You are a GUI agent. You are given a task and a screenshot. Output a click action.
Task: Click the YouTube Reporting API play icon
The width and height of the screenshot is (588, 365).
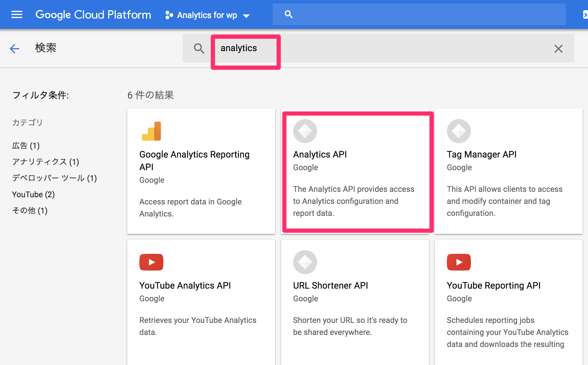coord(459,262)
